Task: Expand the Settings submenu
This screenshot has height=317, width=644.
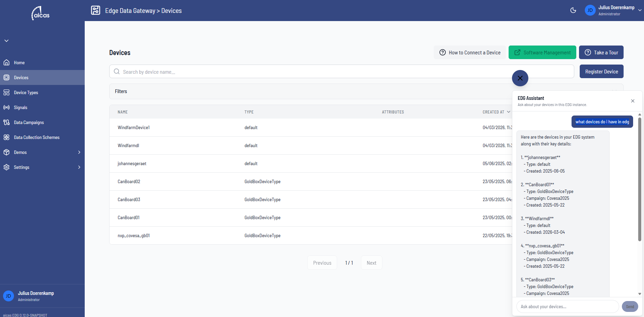Action: pyautogui.click(x=79, y=167)
